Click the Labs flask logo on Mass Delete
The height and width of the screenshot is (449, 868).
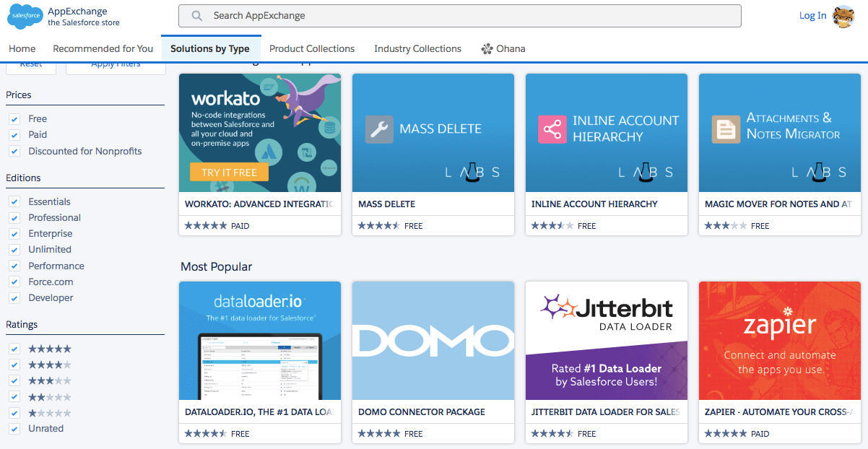[x=473, y=172]
